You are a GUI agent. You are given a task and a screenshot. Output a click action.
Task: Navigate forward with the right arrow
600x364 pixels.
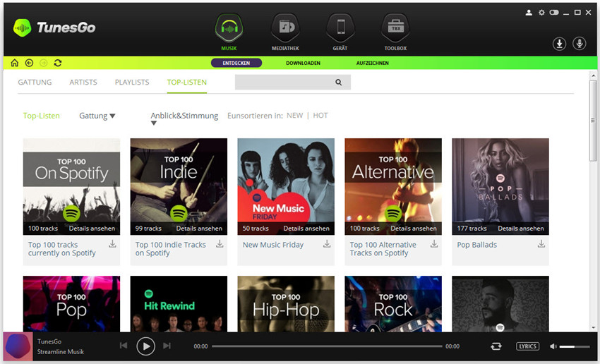(x=44, y=63)
